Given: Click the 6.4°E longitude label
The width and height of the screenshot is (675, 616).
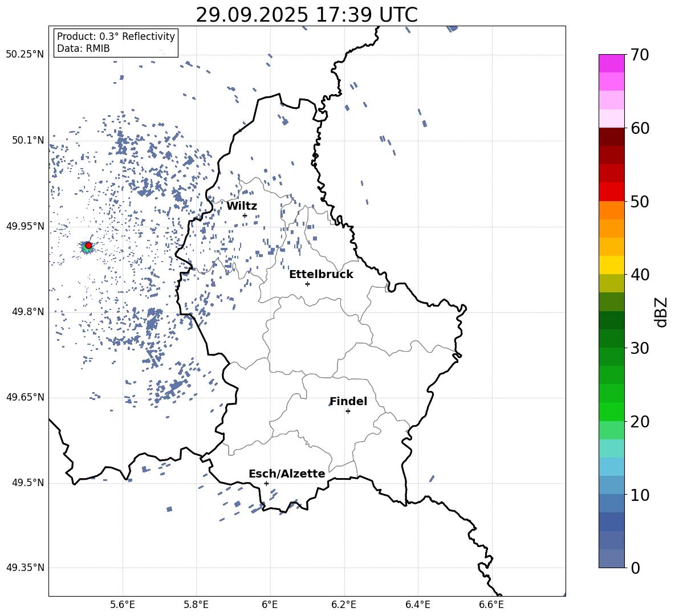Looking at the screenshot, I should 418,605.
